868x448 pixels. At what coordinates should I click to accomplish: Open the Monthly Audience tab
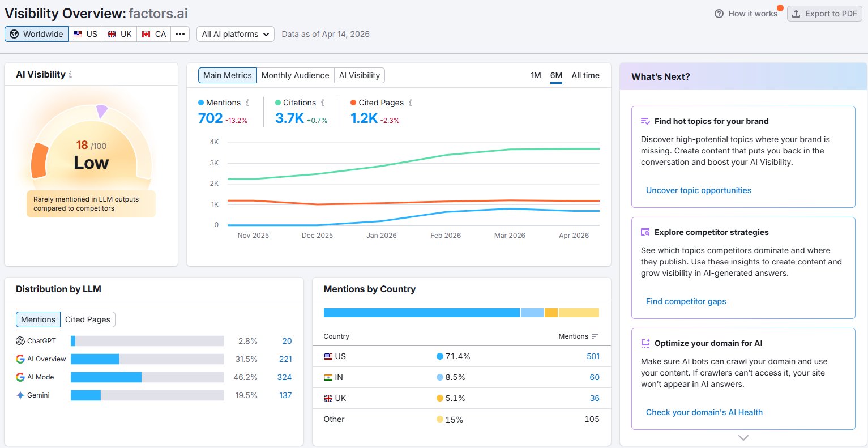point(295,75)
